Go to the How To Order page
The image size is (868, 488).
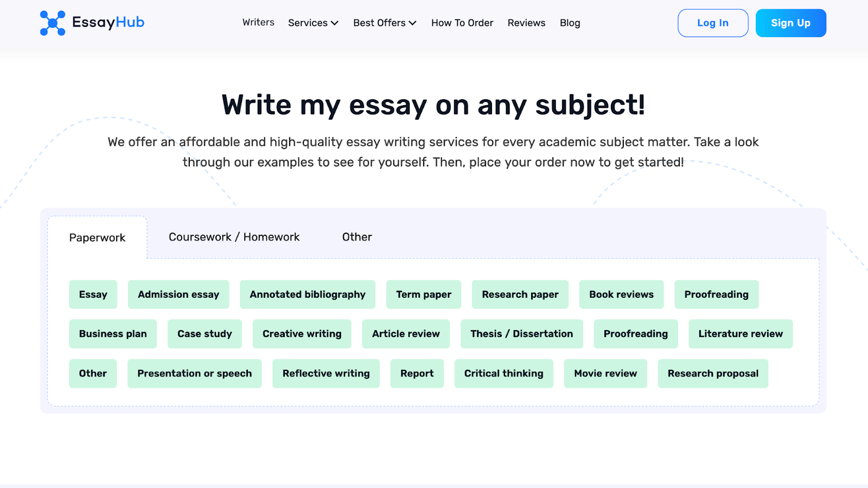462,23
